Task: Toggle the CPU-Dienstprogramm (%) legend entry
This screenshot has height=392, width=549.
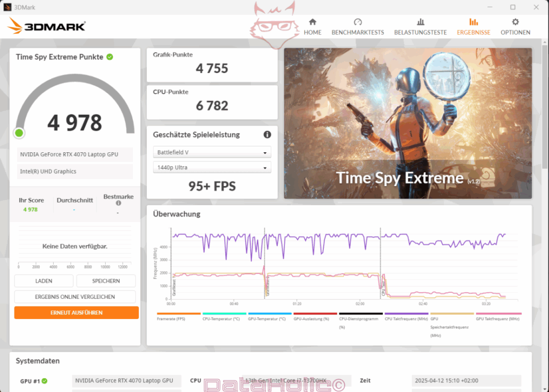Action: click(361, 321)
